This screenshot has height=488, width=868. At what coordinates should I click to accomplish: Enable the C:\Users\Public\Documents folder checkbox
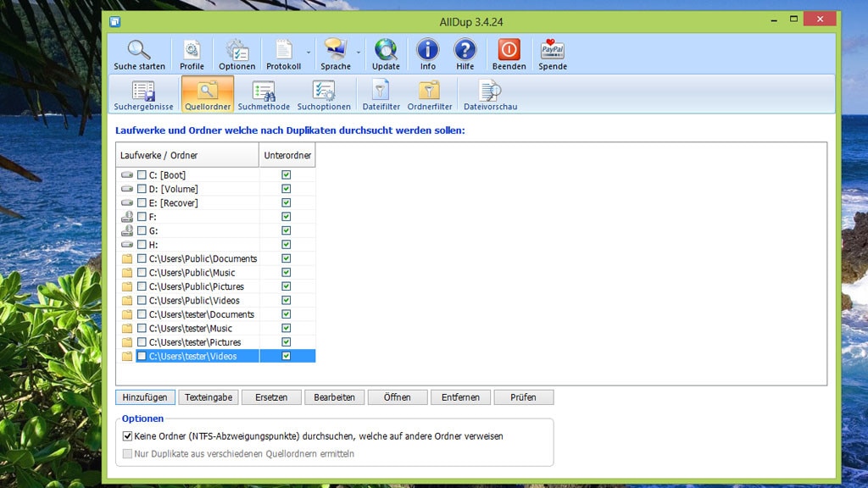click(x=142, y=258)
